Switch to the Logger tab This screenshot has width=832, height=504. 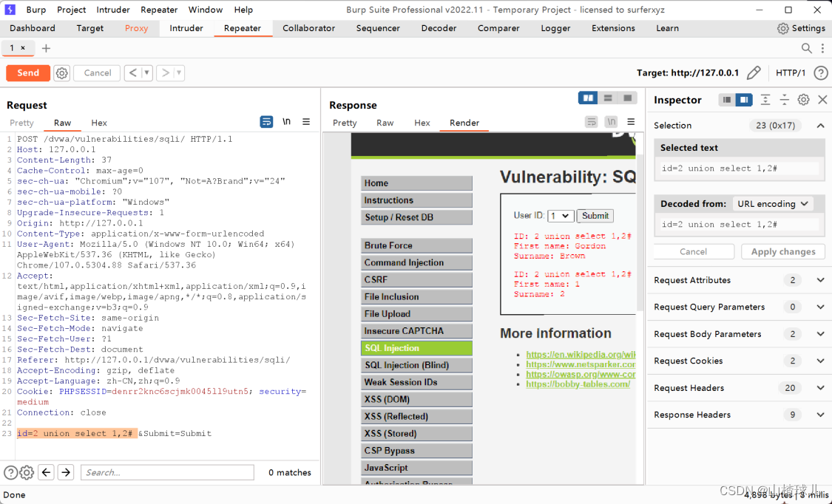point(555,29)
